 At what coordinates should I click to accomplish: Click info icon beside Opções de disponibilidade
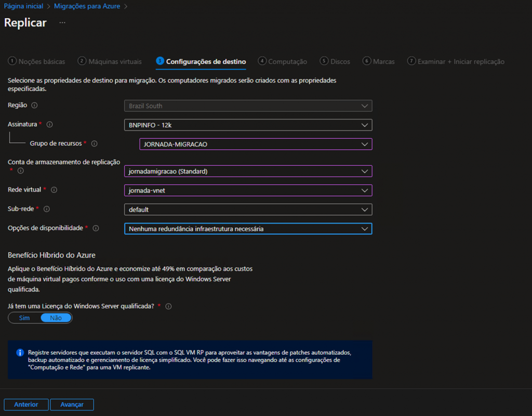96,228
